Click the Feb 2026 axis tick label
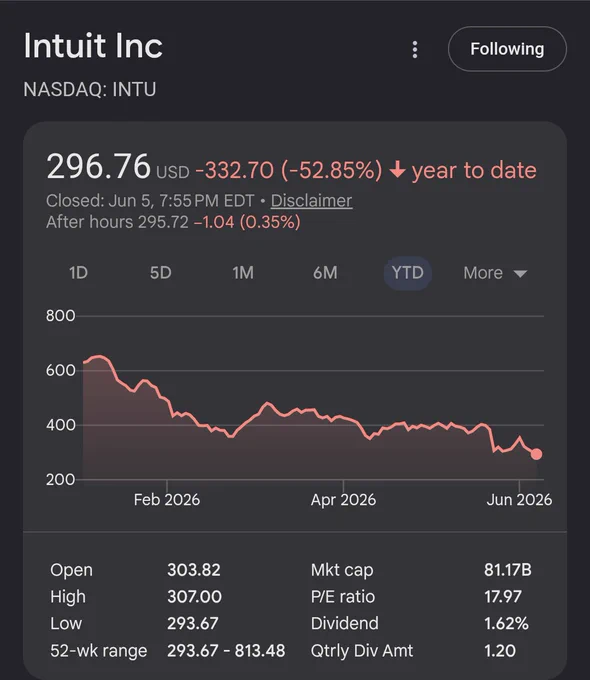Image resolution: width=590 pixels, height=680 pixels. [167, 500]
